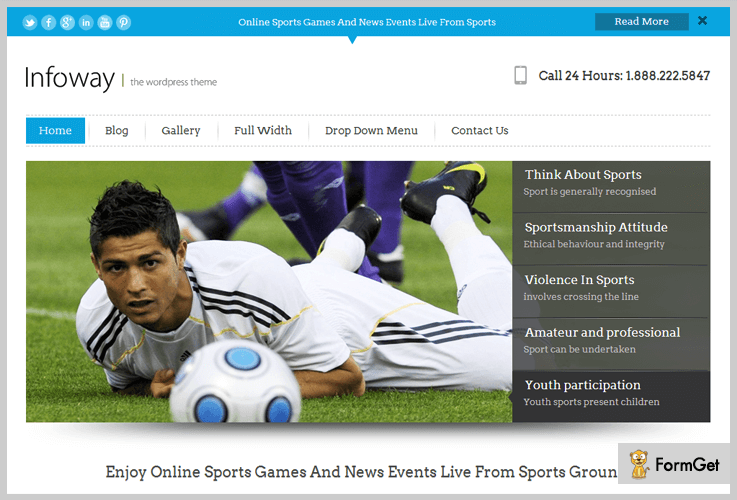
Task: Select the Home menu item
Action: click(55, 131)
